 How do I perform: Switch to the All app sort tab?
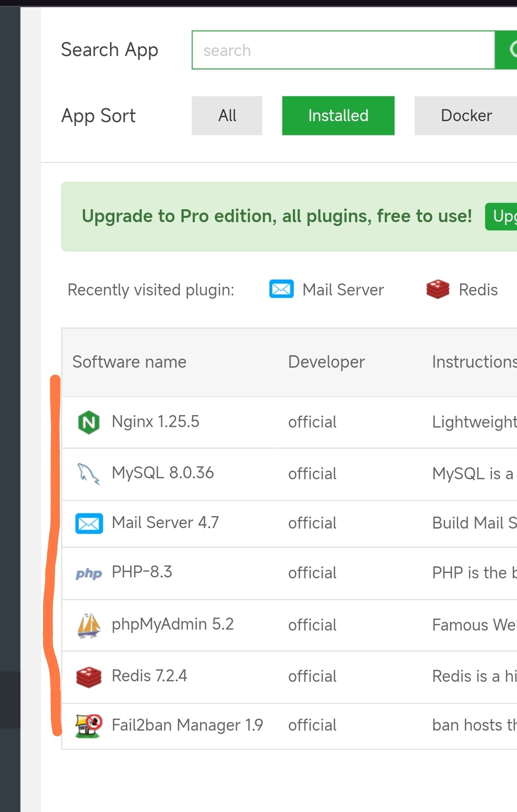[227, 115]
